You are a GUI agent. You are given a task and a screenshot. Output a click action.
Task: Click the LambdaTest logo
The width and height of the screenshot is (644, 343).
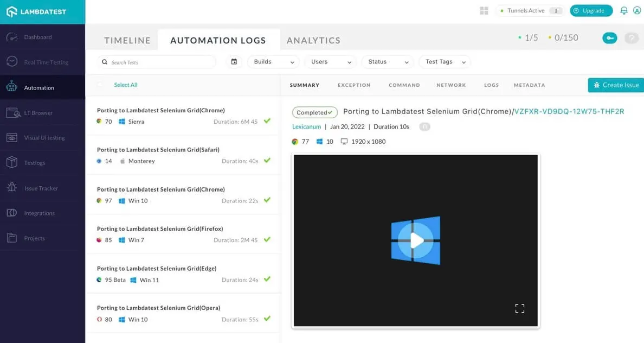[x=36, y=11]
